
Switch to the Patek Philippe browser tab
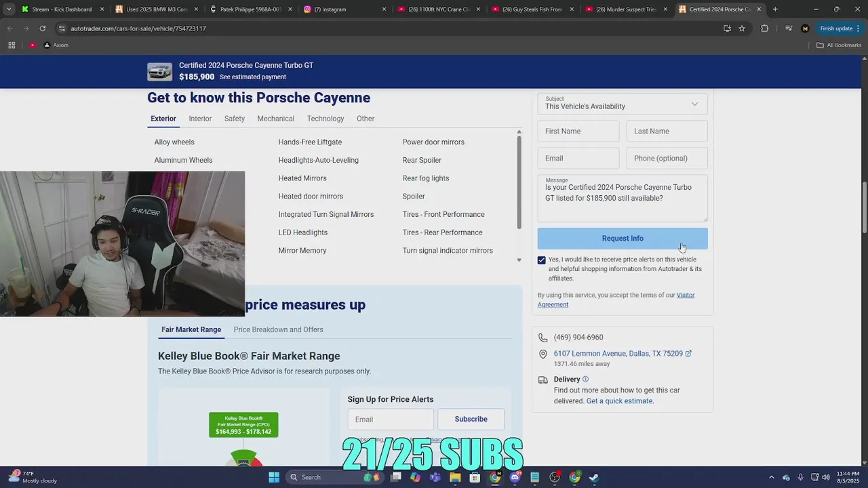(250, 9)
